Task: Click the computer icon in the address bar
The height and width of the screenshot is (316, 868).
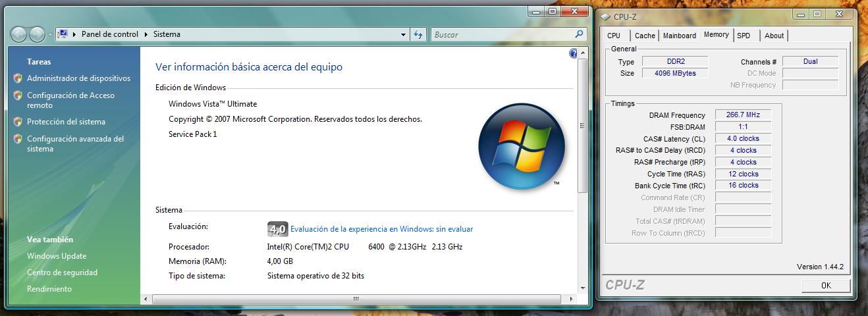Action: coord(63,34)
